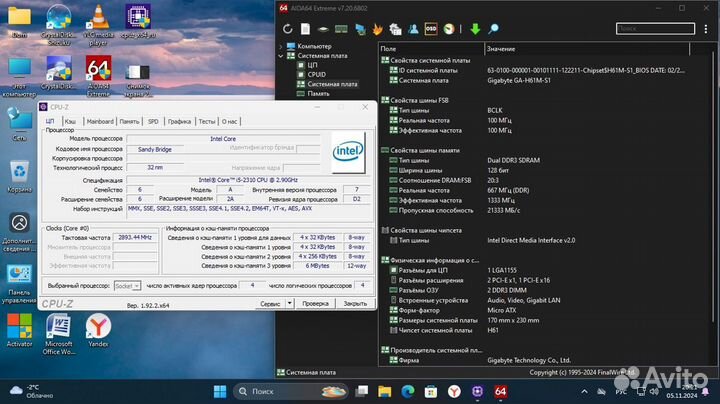Open the three-dot menu in AIDA64
The image size is (720, 404).
(706, 29)
